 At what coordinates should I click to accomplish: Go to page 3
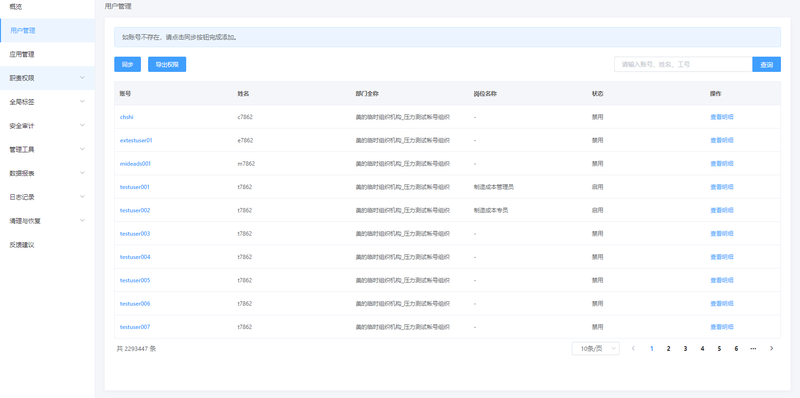tap(685, 349)
